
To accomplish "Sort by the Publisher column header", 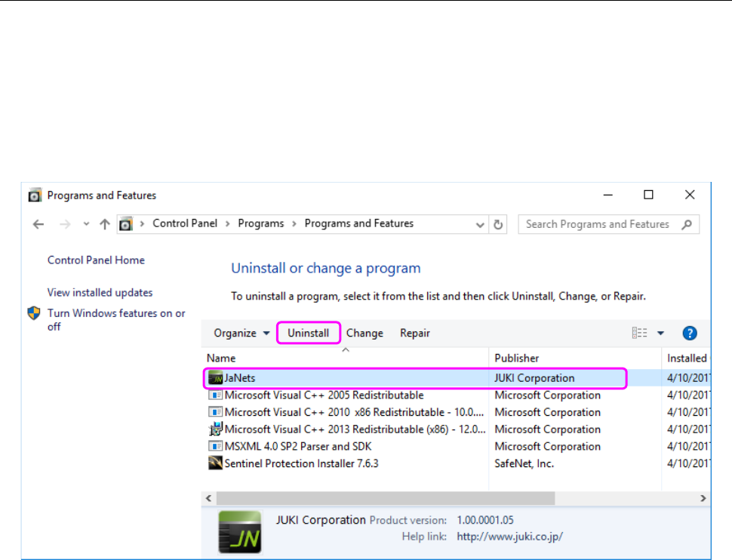I will click(x=575, y=358).
